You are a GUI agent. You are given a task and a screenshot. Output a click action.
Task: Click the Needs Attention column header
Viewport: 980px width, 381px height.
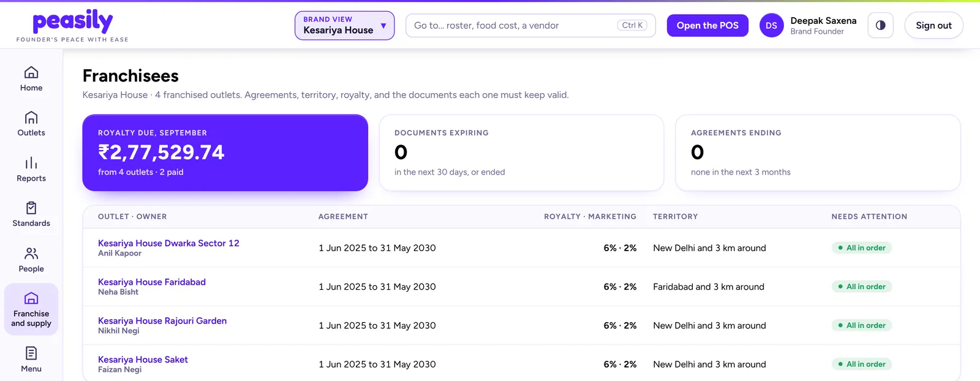click(x=869, y=217)
